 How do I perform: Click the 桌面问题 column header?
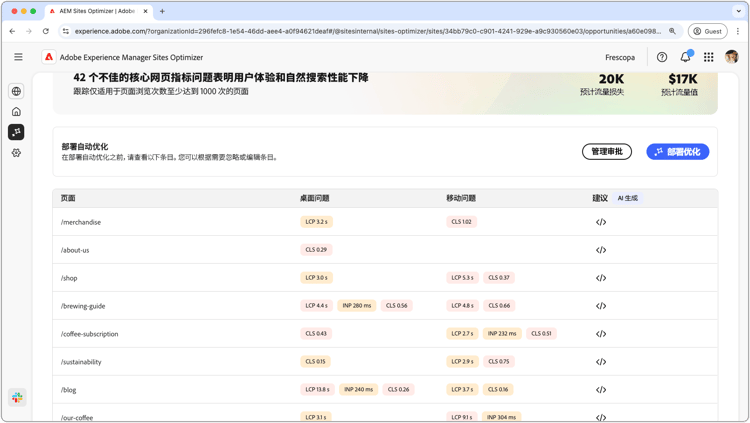pyautogui.click(x=314, y=198)
